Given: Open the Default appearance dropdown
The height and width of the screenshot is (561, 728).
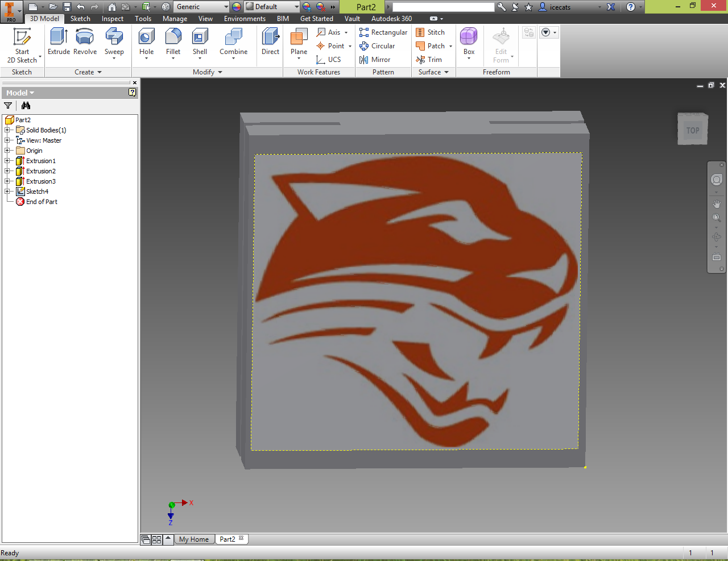Looking at the screenshot, I should point(272,7).
